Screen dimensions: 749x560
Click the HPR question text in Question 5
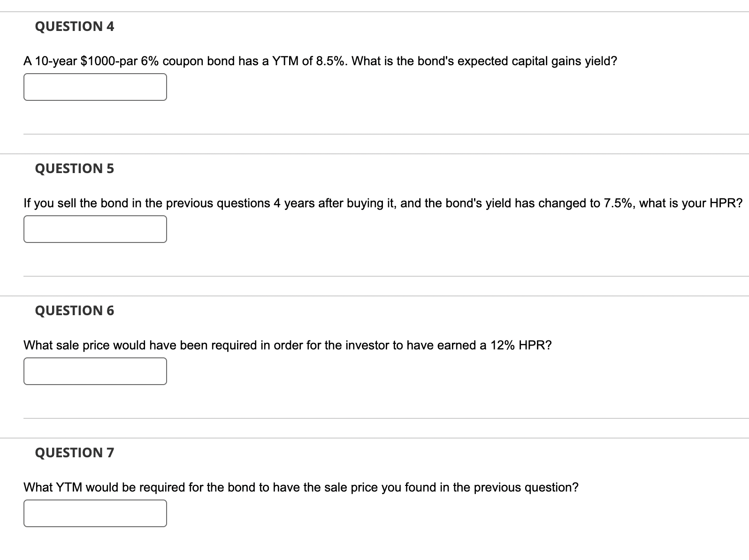[x=375, y=203]
